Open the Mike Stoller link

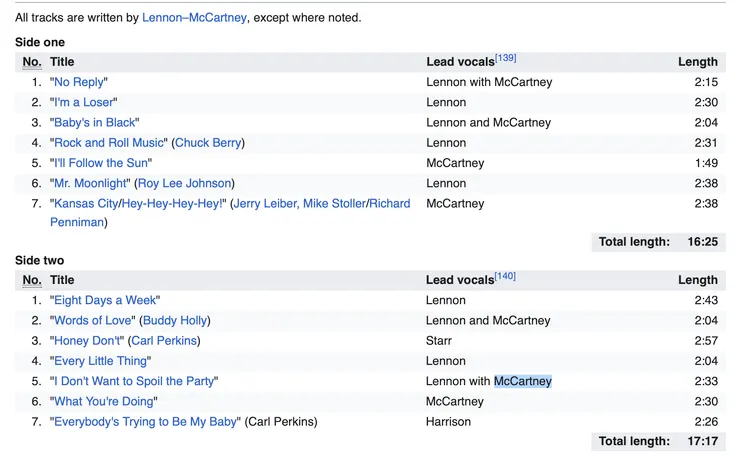pyautogui.click(x=335, y=203)
